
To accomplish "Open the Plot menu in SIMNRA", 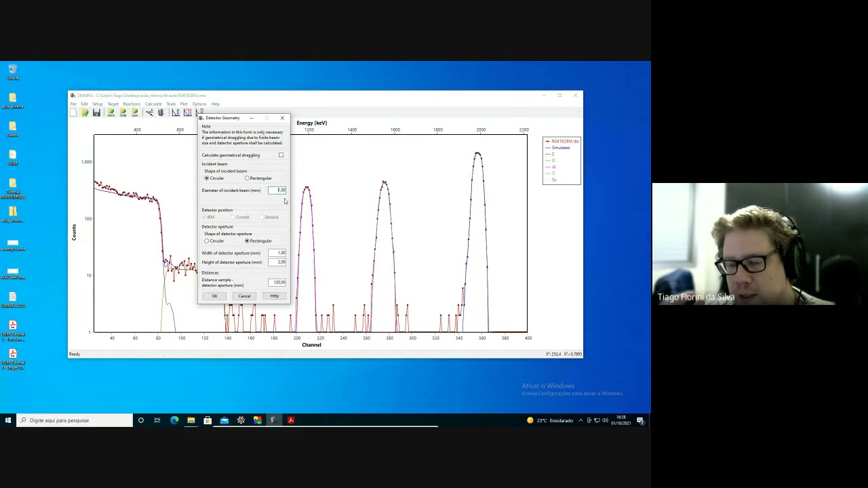I will click(x=184, y=104).
